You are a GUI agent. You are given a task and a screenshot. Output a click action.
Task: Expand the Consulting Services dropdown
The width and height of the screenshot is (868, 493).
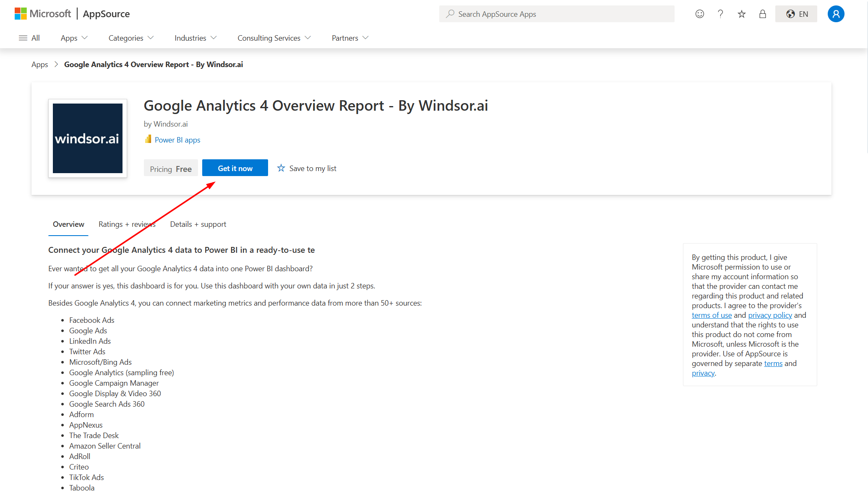(x=274, y=38)
